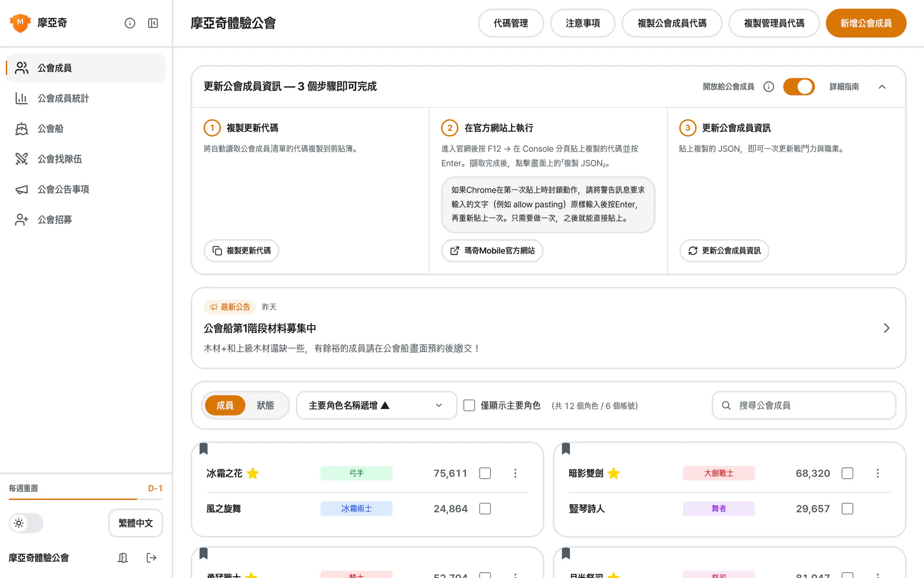924x578 pixels.
Task: Click the 複製管理員代碼 button
Action: (774, 23)
